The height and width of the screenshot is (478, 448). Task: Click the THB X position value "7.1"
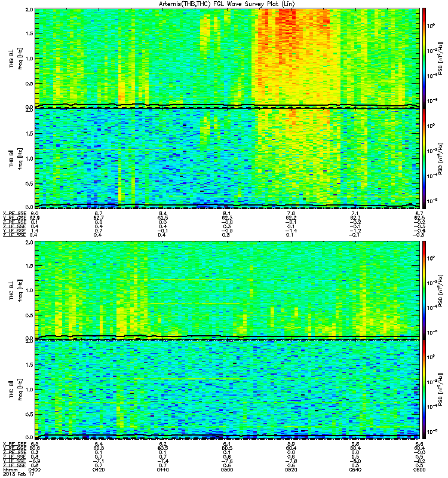[355, 213]
